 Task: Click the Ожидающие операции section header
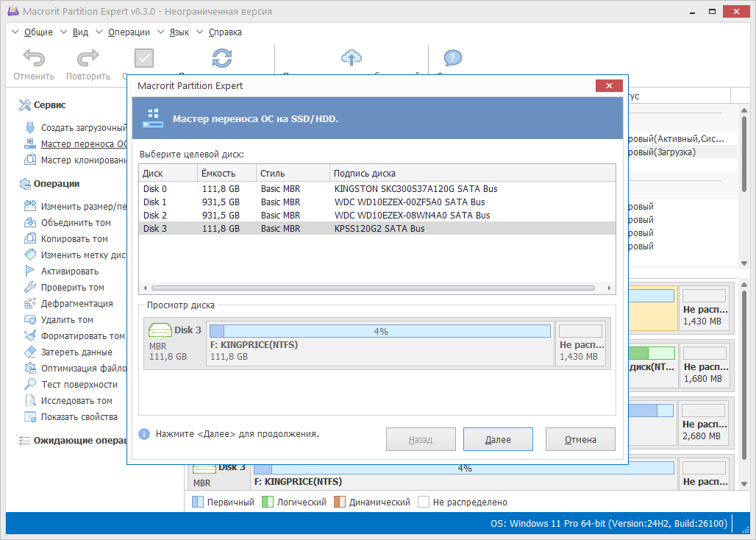pos(72,440)
